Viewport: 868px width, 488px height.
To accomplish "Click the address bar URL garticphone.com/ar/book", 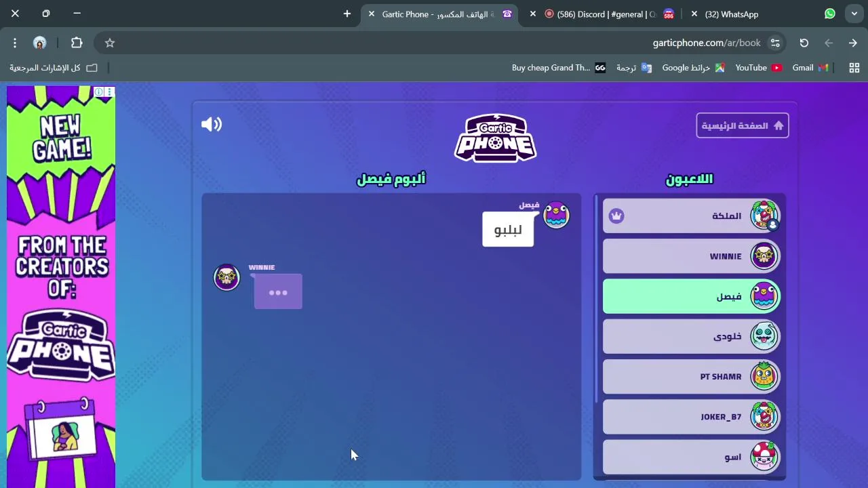I will tap(707, 43).
